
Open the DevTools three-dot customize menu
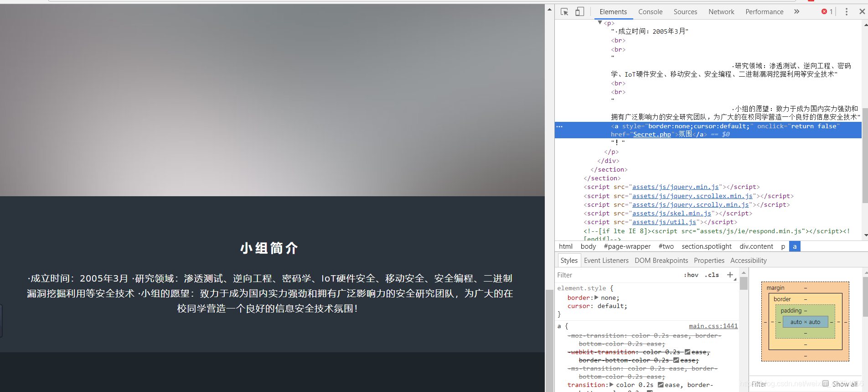[x=847, y=12]
